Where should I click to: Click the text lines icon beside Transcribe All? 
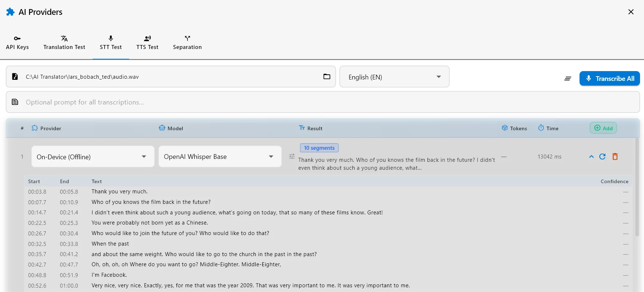point(568,78)
